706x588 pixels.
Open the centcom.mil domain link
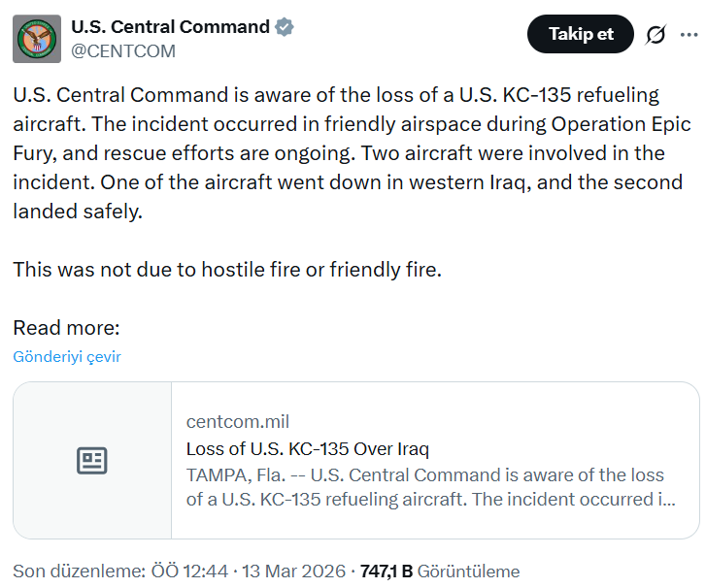[237, 421]
